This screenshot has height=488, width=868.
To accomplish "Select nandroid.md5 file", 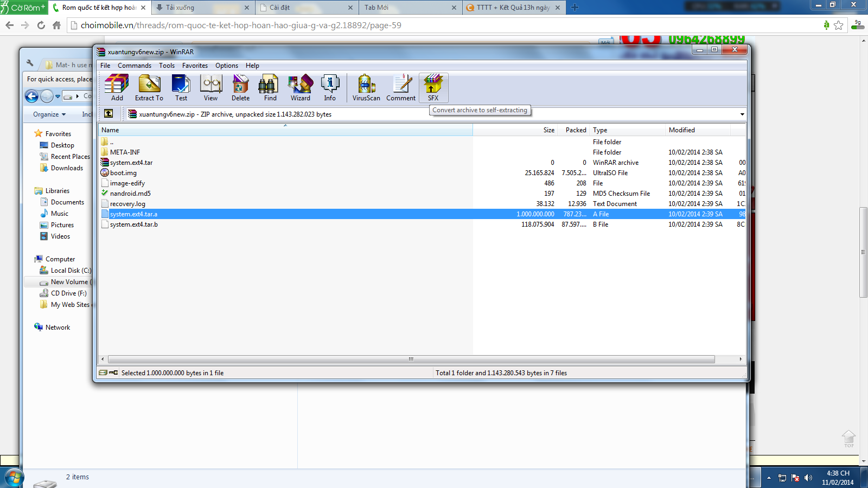I will [x=422, y=194].
